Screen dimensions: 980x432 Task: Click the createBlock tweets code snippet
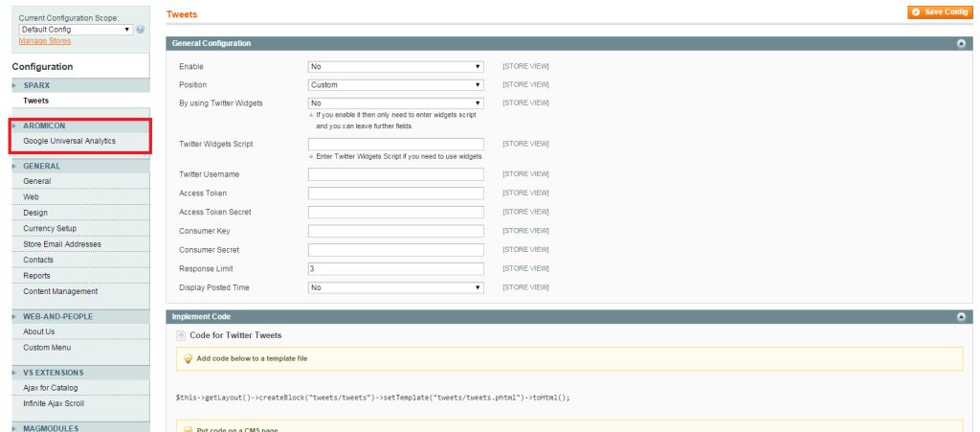pos(373,398)
